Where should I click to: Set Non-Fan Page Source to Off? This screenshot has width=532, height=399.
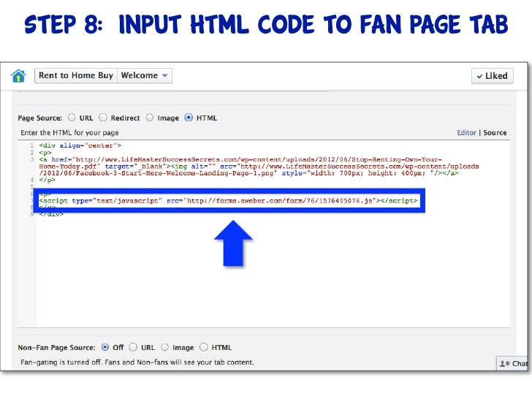click(x=105, y=347)
